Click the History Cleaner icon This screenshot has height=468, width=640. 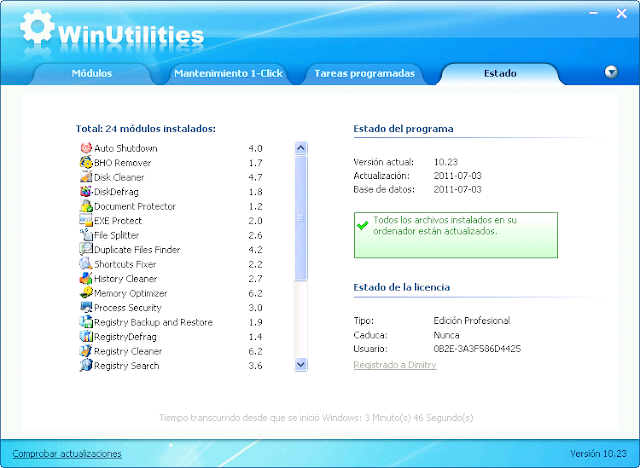pyautogui.click(x=86, y=278)
